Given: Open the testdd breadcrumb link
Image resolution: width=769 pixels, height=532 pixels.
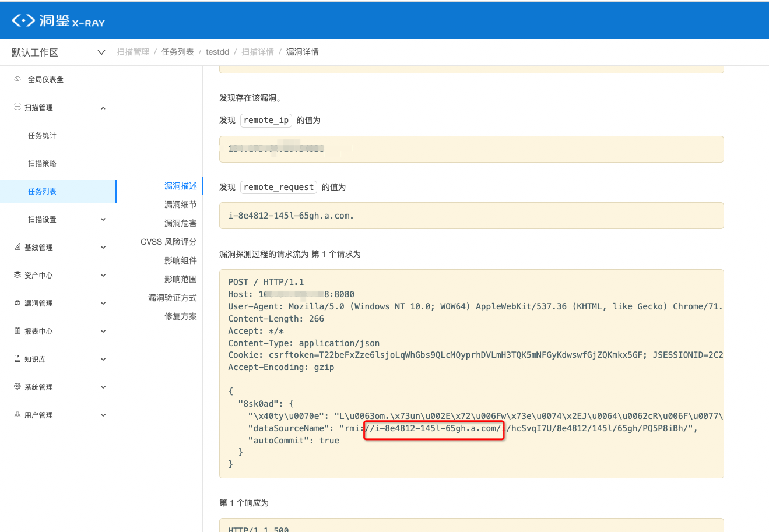Looking at the screenshot, I should click(217, 52).
